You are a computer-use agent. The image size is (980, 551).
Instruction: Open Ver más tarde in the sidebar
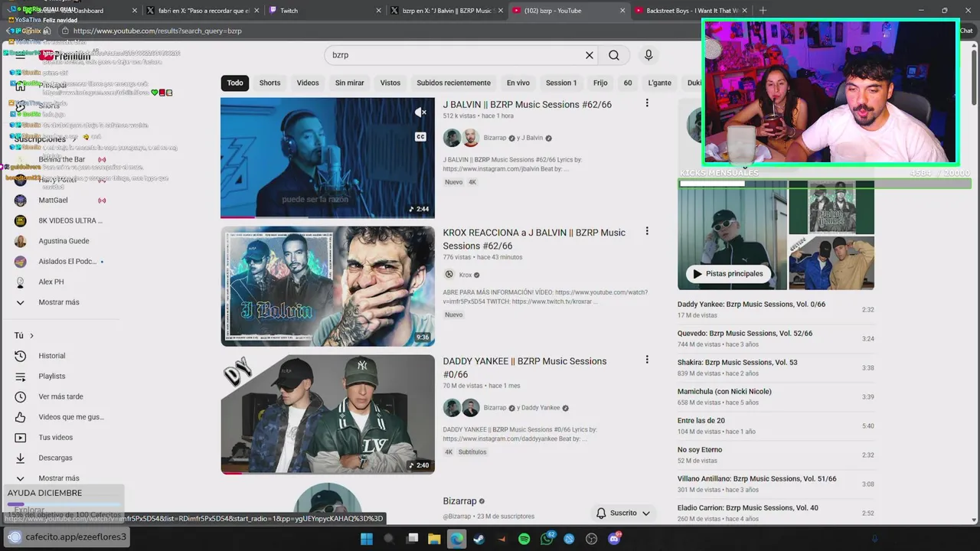click(x=60, y=396)
